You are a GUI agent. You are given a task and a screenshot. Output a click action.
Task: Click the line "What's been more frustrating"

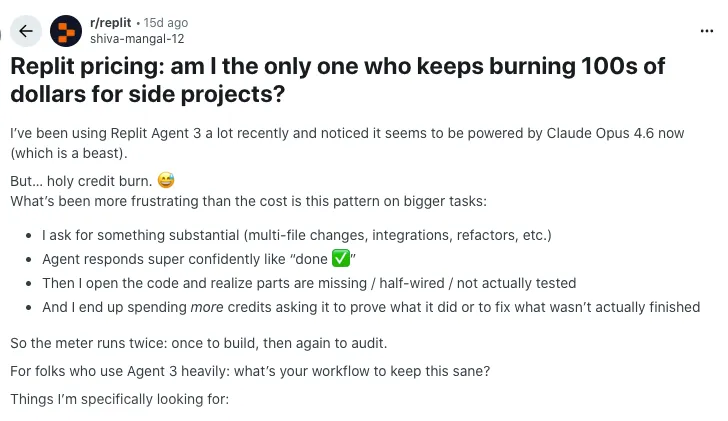[248, 201]
